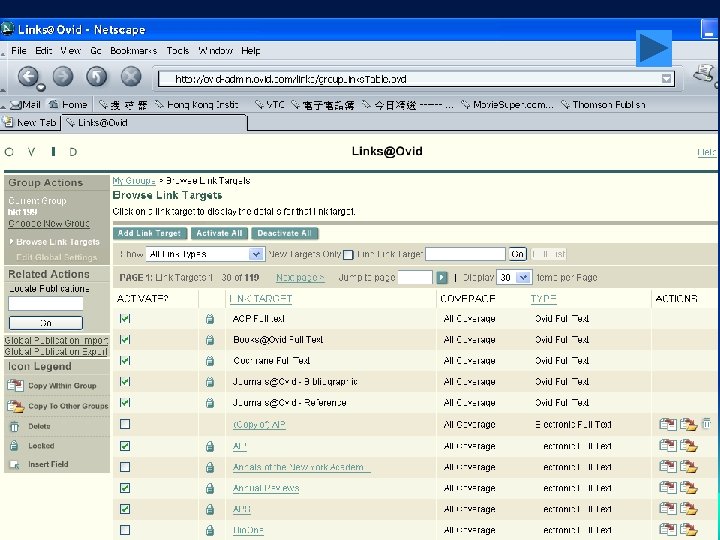Click Deactivate All button
The image size is (720, 540).
[285, 233]
